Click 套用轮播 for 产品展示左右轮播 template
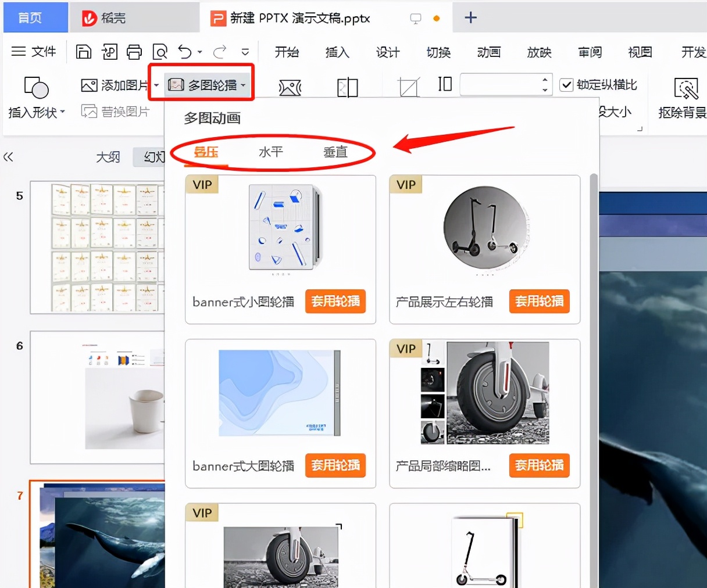Image resolution: width=707 pixels, height=588 pixels. click(539, 302)
